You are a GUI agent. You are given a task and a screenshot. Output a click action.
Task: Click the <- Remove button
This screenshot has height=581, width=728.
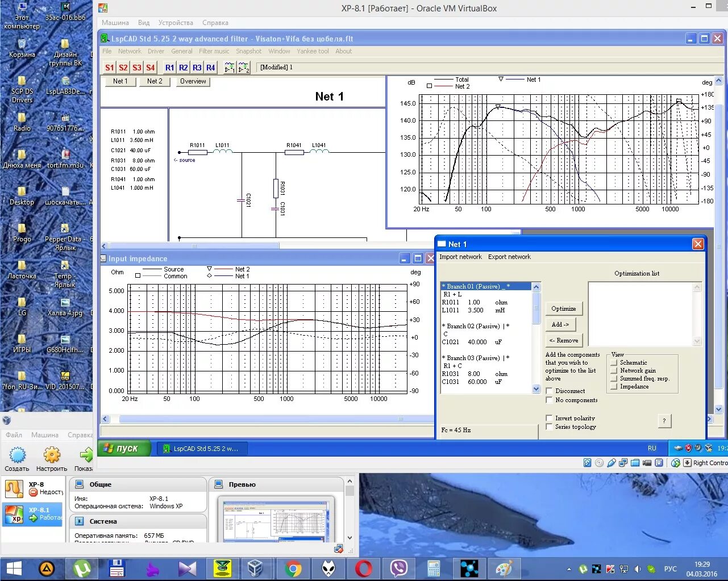pos(564,340)
